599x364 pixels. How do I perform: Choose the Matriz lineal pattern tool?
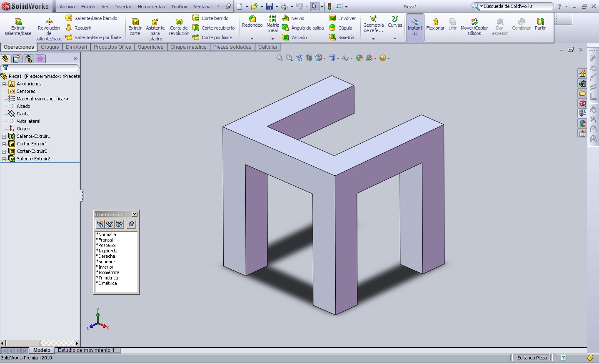click(272, 24)
